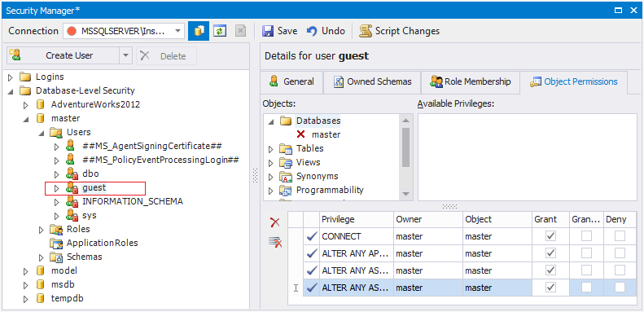Click the Logins folder icon

(x=25, y=77)
